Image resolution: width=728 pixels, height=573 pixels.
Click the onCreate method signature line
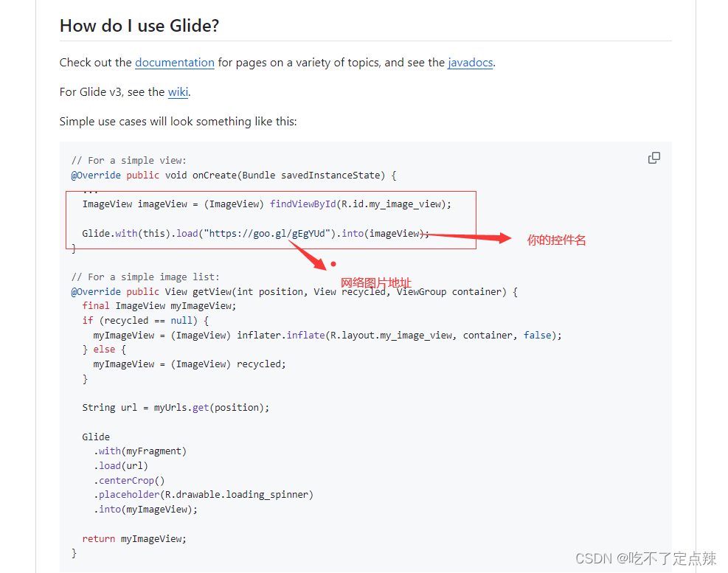(x=234, y=176)
